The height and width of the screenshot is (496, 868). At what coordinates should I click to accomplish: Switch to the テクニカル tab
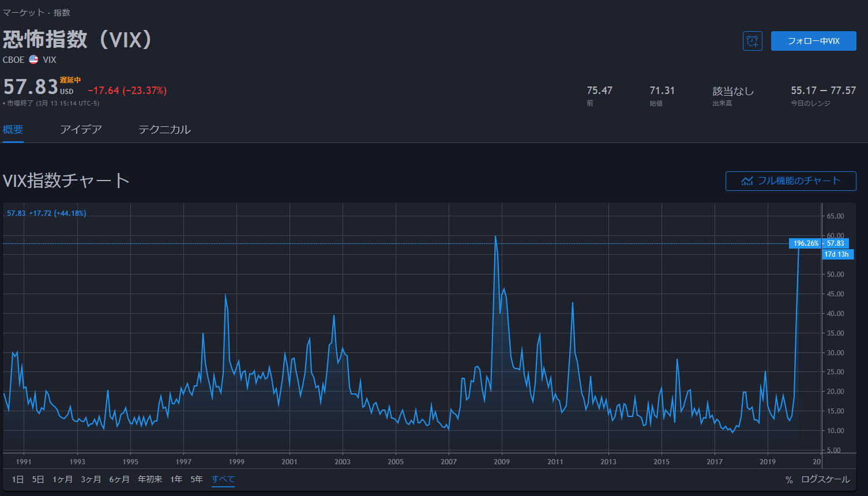click(164, 130)
